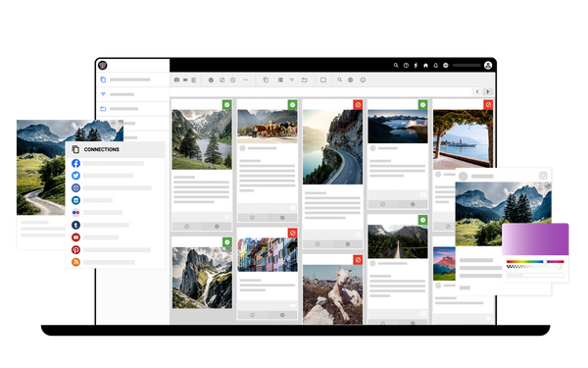Open the colorful houses photo thumbnail

[268, 254]
